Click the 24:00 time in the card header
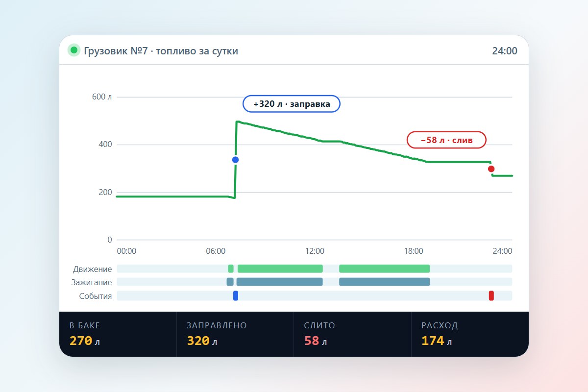Image resolution: width=588 pixels, height=392 pixels. 504,51
